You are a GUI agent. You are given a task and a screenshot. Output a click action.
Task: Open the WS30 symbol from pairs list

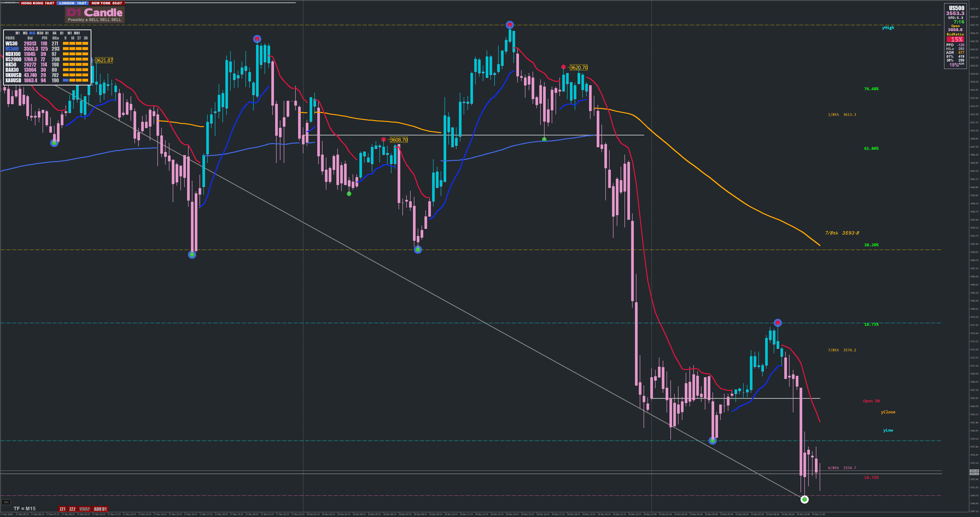11,44
